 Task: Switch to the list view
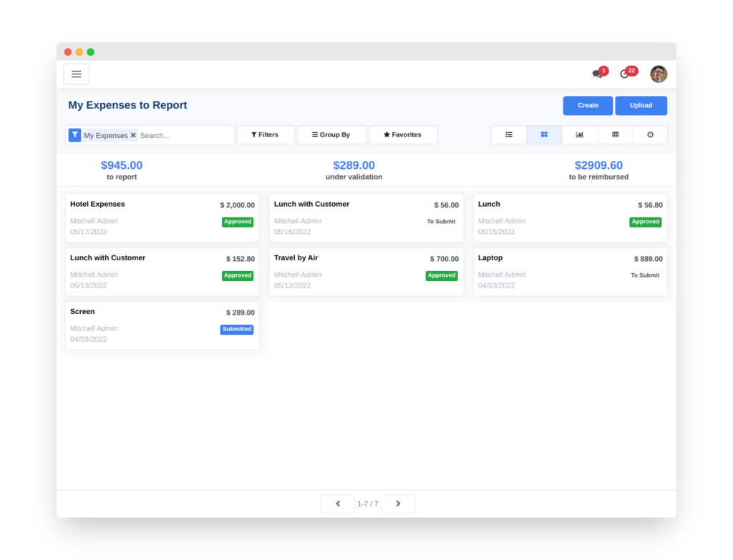pos(508,134)
